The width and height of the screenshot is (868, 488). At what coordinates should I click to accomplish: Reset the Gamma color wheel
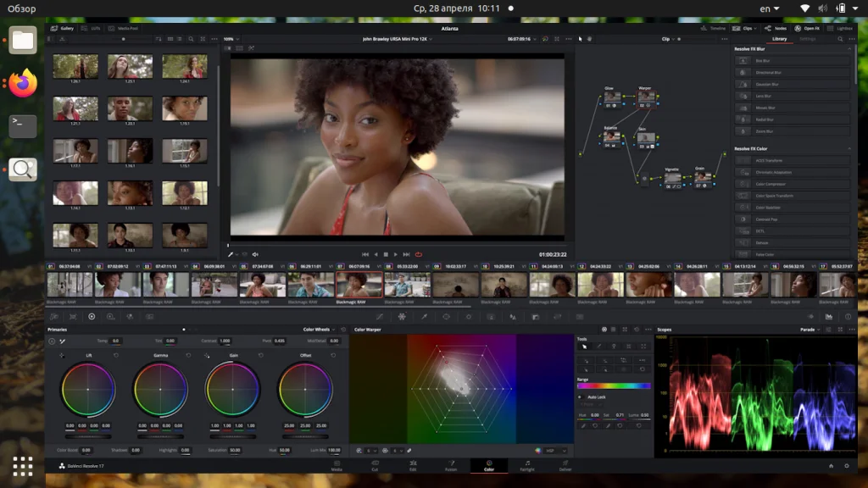[x=188, y=355]
